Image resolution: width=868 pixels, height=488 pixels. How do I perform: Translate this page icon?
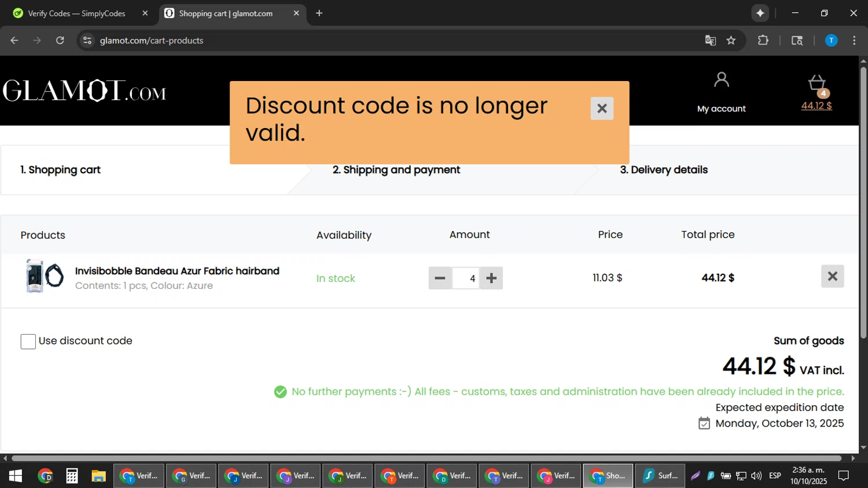[x=711, y=41]
